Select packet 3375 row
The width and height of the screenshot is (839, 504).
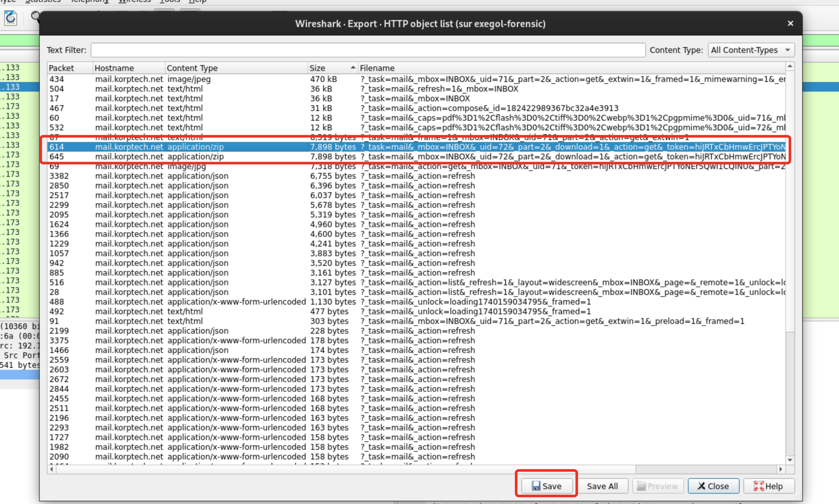coord(416,340)
